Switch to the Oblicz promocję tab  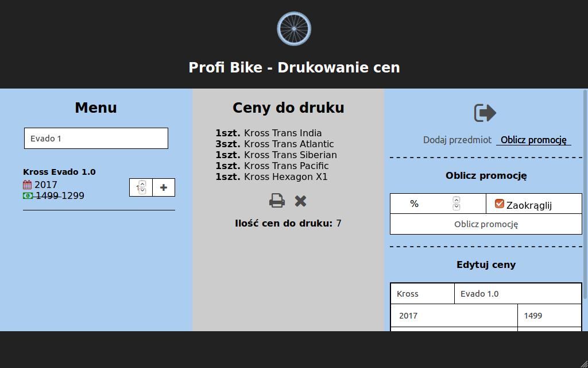(x=533, y=140)
